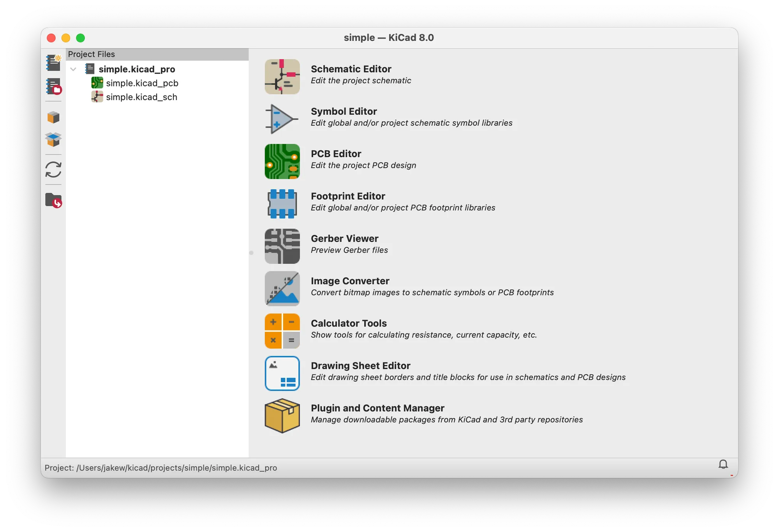Click the notifications bell icon

pos(723,464)
